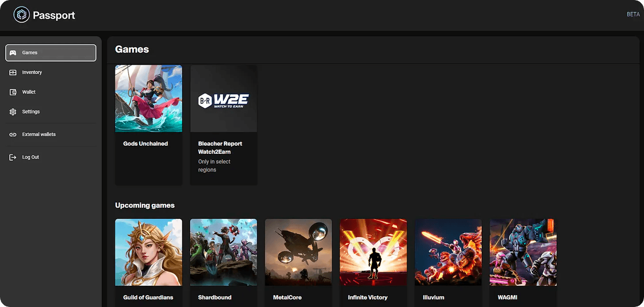This screenshot has height=307, width=644.
Task: Select External wallets in the sidebar
Action: (x=51, y=134)
